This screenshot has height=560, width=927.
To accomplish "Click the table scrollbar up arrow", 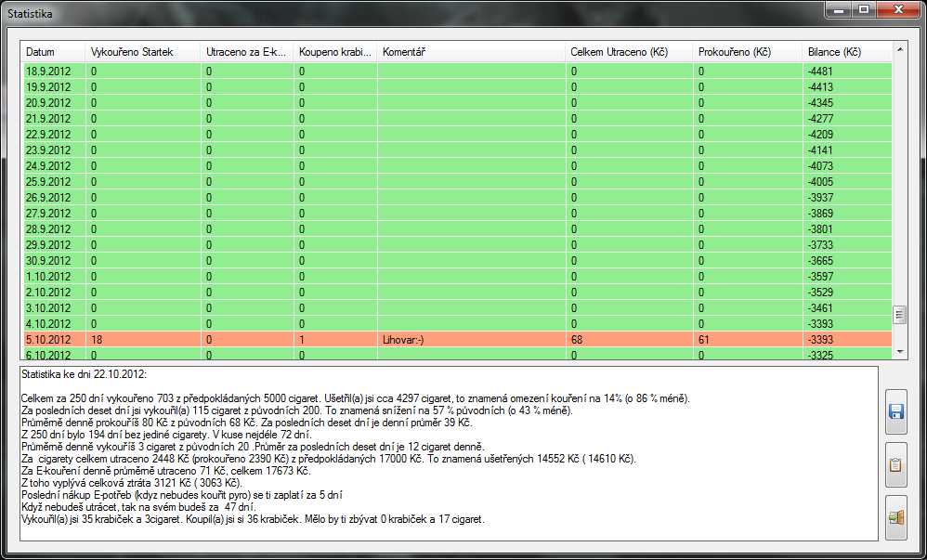I will pyautogui.click(x=900, y=49).
